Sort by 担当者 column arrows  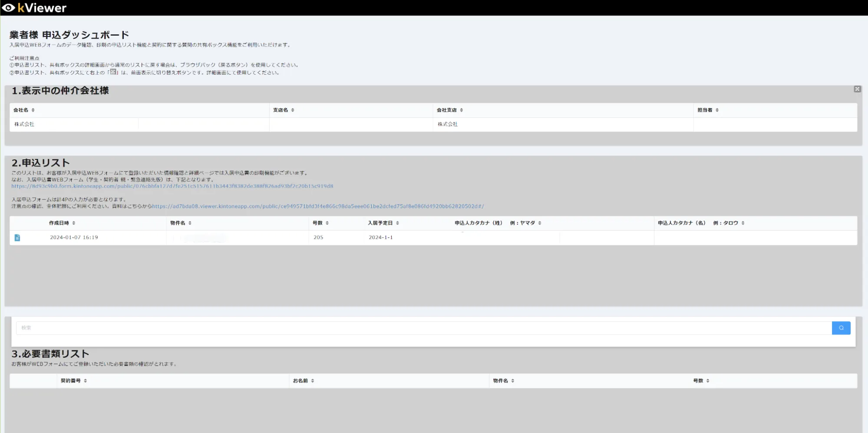[x=717, y=110]
